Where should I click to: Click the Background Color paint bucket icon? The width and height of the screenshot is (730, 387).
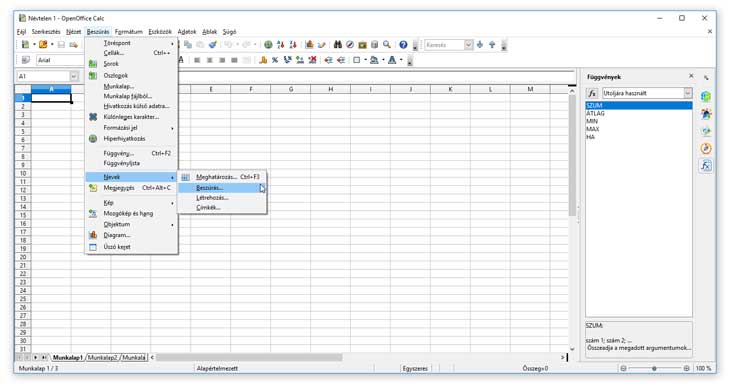tap(374, 60)
